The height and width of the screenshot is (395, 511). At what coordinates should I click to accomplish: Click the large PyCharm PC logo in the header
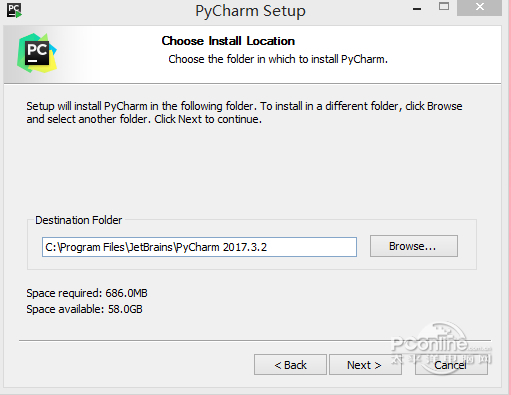coord(37,53)
